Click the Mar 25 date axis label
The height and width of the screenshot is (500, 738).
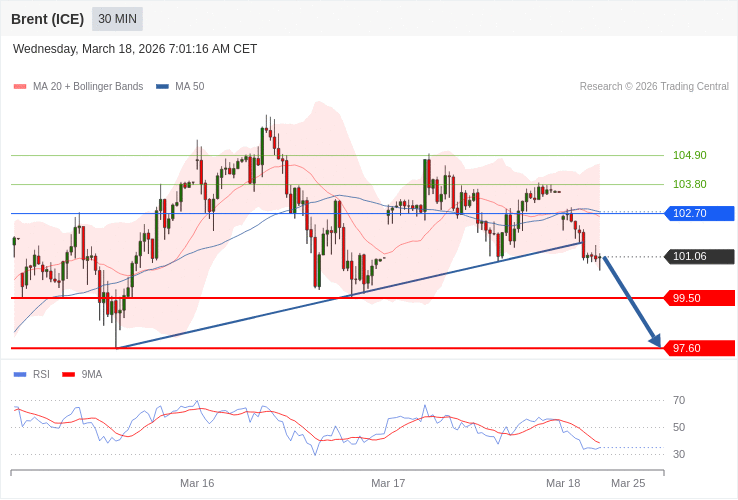[x=628, y=483]
